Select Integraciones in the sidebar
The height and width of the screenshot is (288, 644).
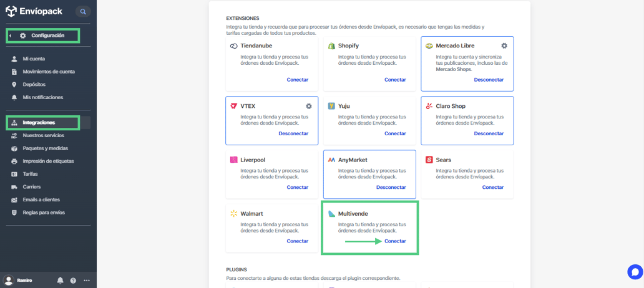(39, 123)
